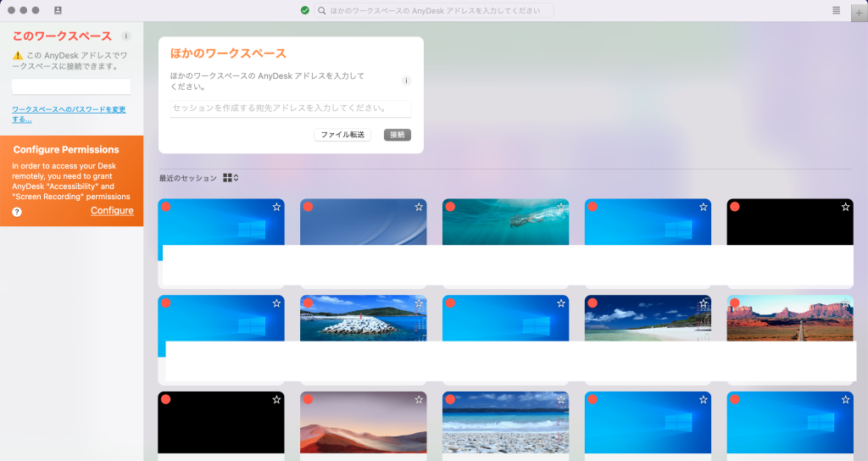Image resolution: width=868 pixels, height=461 pixels.
Task: Add a new tab with the plus button
Action: click(x=860, y=12)
